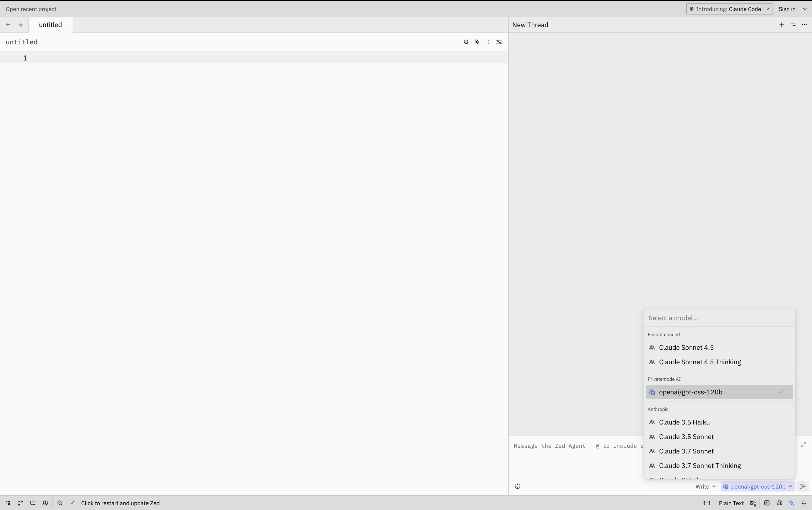
Task: Click Sign in button
Action: pyautogui.click(x=787, y=9)
